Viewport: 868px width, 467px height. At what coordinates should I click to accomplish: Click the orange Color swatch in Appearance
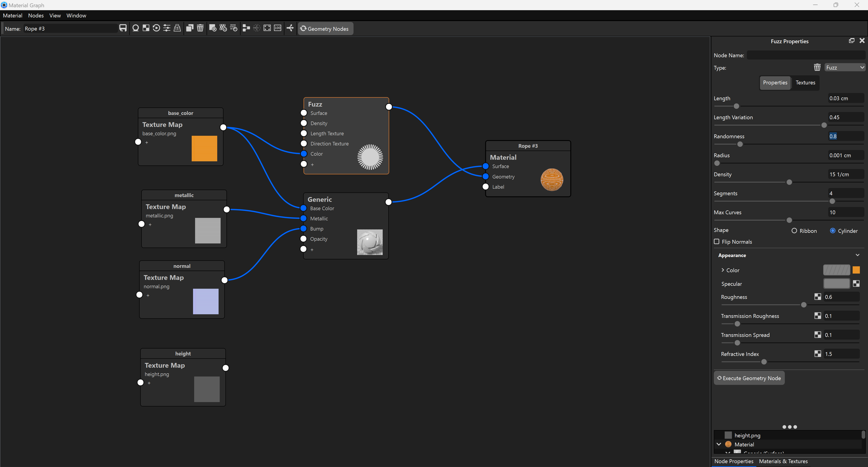coord(856,270)
